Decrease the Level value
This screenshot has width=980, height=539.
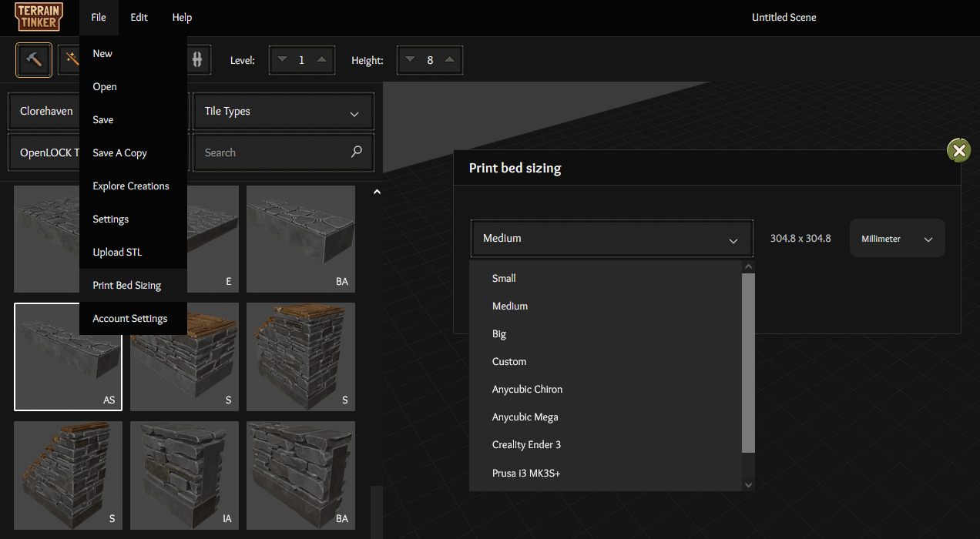(282, 60)
